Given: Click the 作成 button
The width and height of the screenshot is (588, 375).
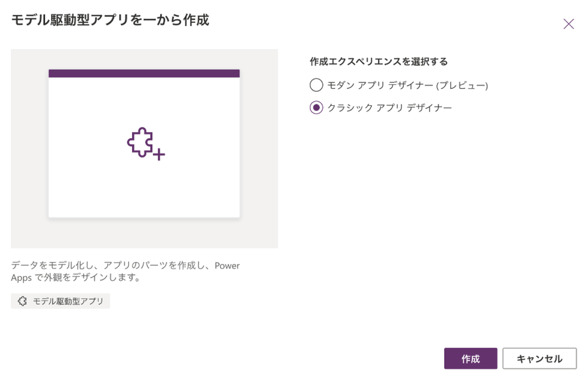Looking at the screenshot, I should coord(470,359).
